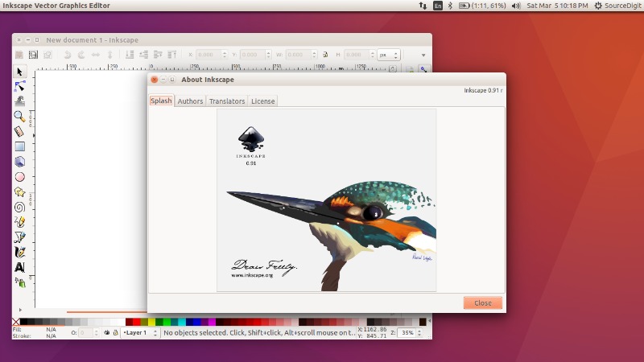Open the network indicator in top panel

point(423,6)
